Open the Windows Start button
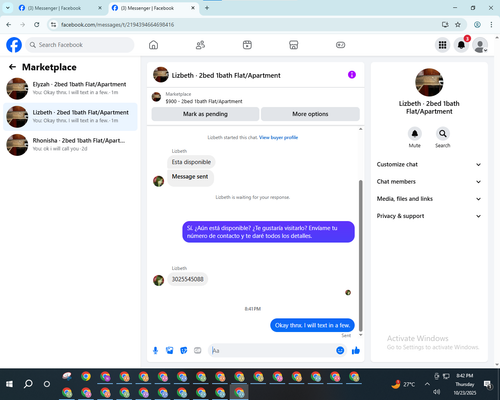 (x=10, y=384)
